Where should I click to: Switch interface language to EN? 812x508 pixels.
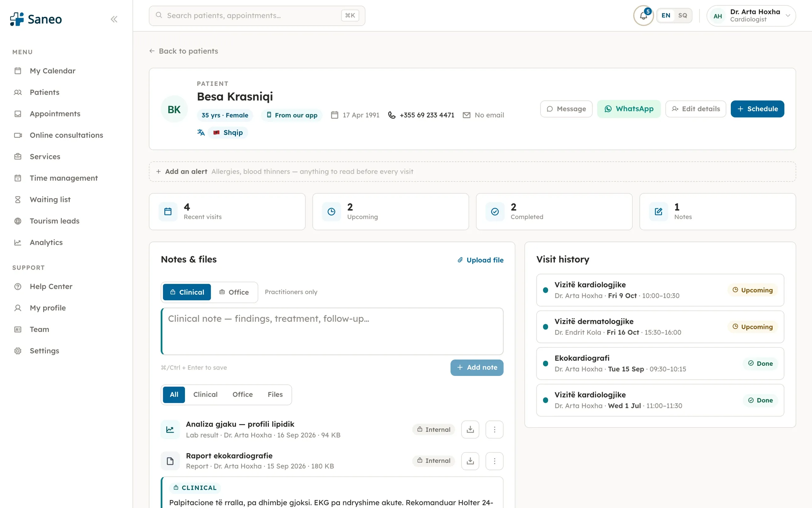click(666, 16)
